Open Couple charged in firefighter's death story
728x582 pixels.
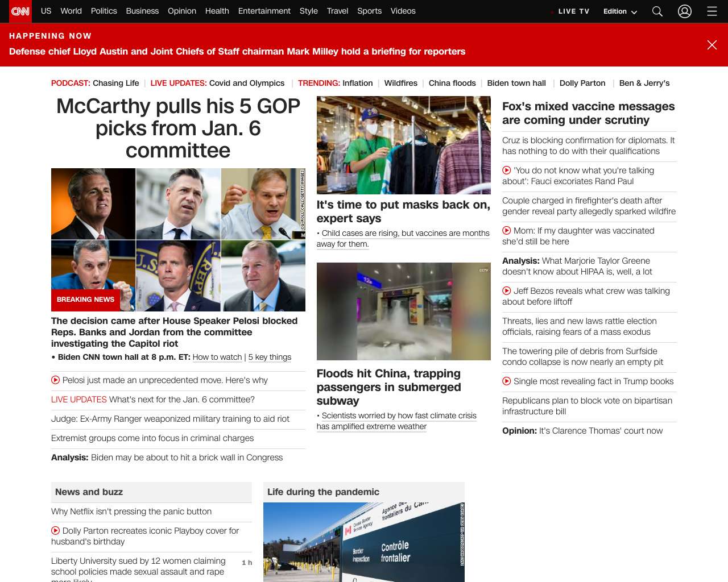pyautogui.click(x=589, y=206)
